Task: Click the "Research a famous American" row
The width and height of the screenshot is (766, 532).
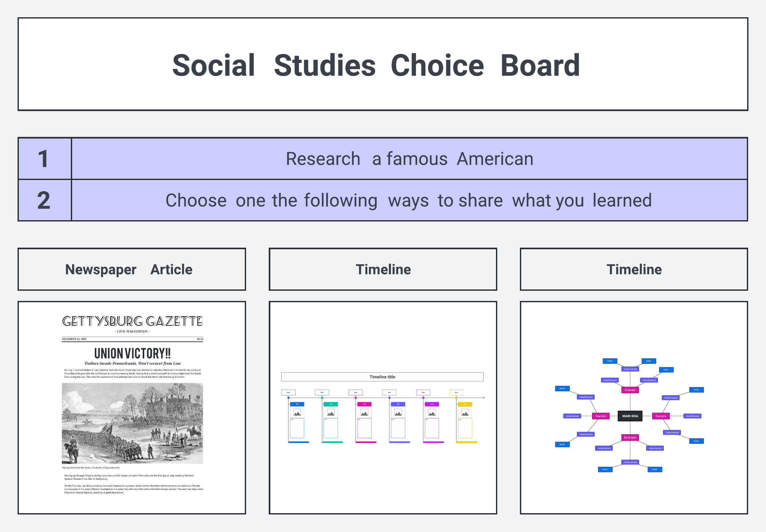Action: pos(409,159)
